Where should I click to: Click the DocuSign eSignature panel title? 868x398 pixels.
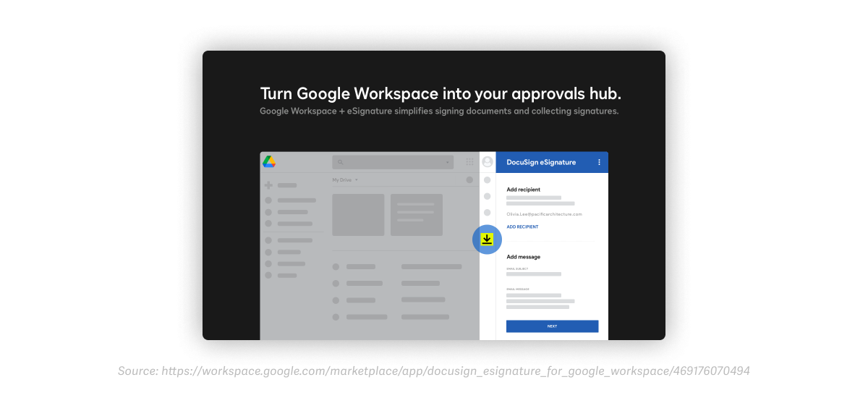(x=541, y=162)
